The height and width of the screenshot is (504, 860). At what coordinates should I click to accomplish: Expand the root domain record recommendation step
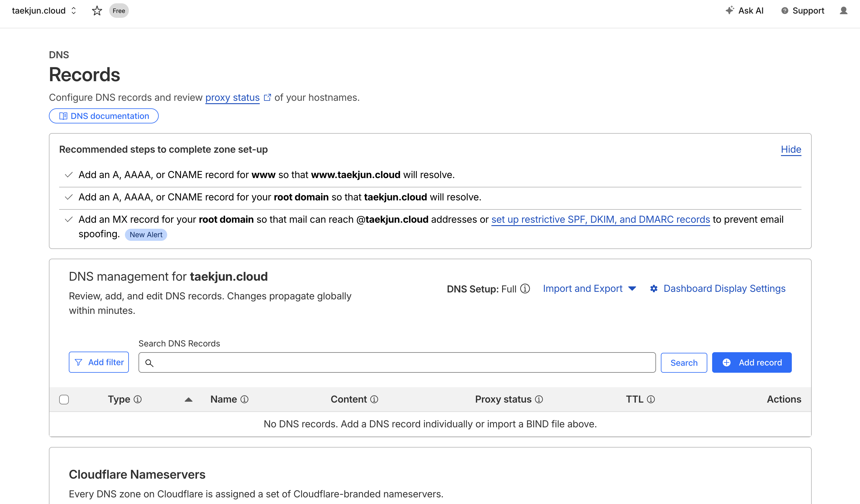click(x=430, y=197)
